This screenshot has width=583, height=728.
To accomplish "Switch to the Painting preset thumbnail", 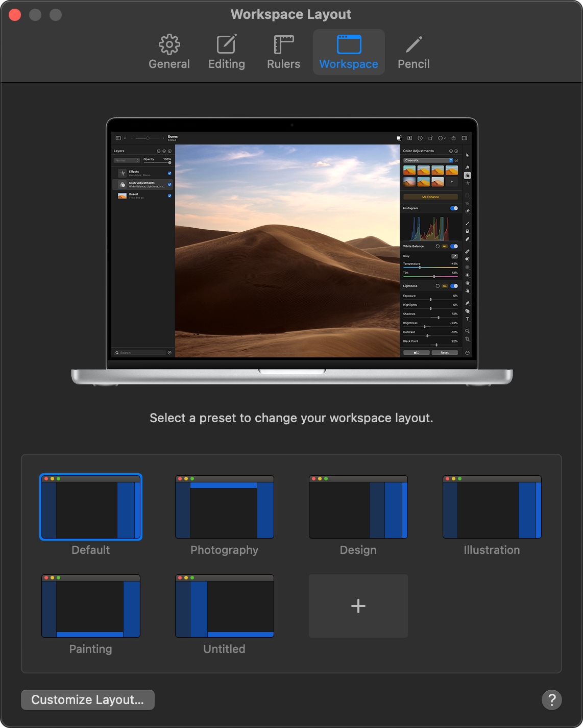I will point(91,606).
